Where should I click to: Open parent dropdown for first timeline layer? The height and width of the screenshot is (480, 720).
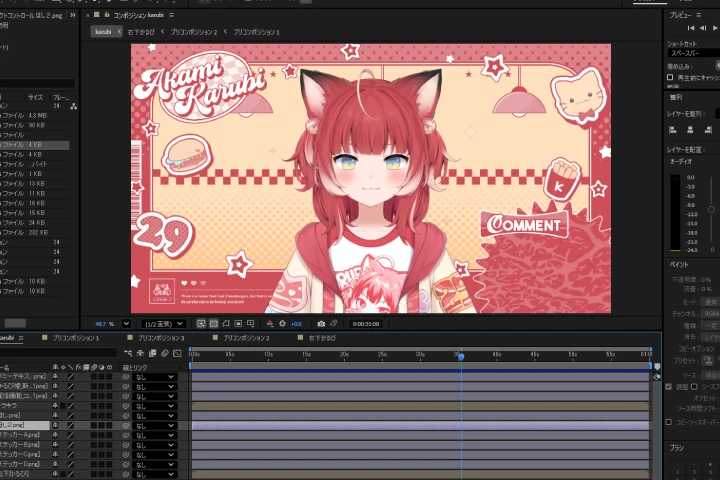pyautogui.click(x=155, y=377)
